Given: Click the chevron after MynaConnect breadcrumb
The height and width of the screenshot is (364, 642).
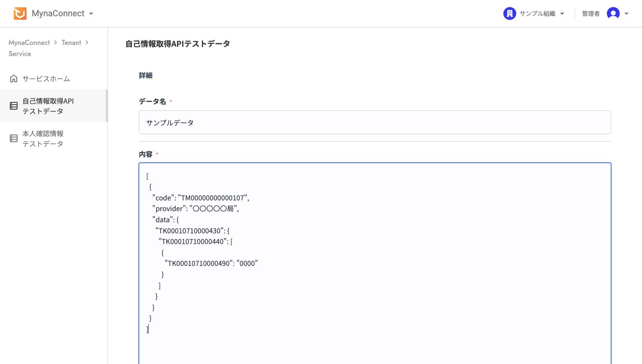Looking at the screenshot, I should click(x=56, y=42).
